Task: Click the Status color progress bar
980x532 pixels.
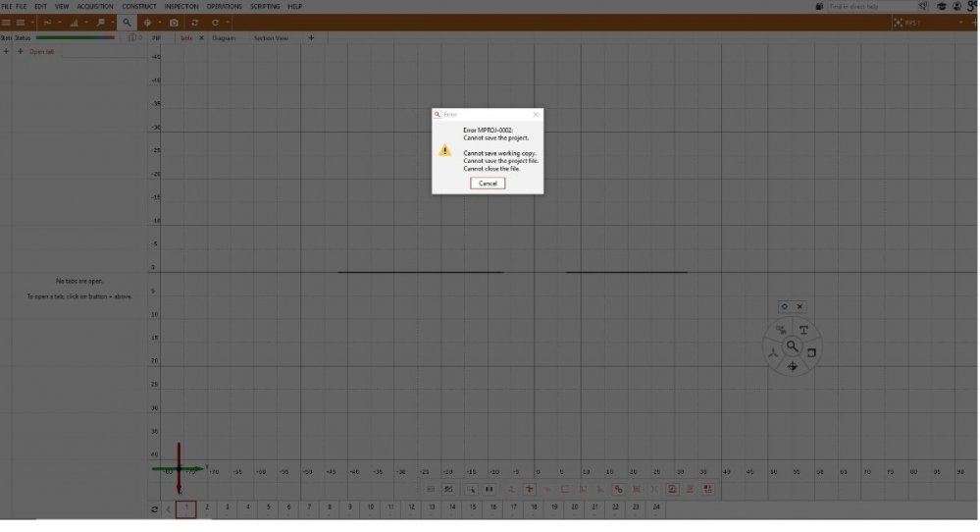Action: (75, 38)
